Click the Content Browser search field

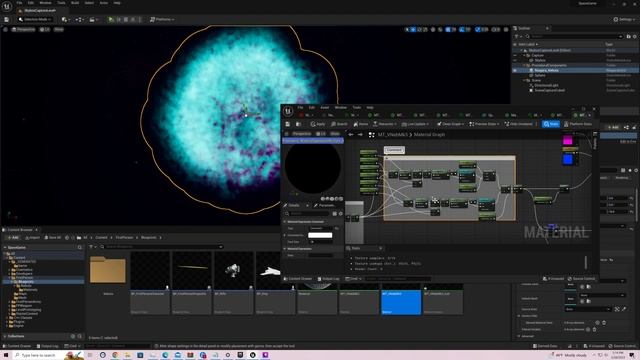click(163, 247)
